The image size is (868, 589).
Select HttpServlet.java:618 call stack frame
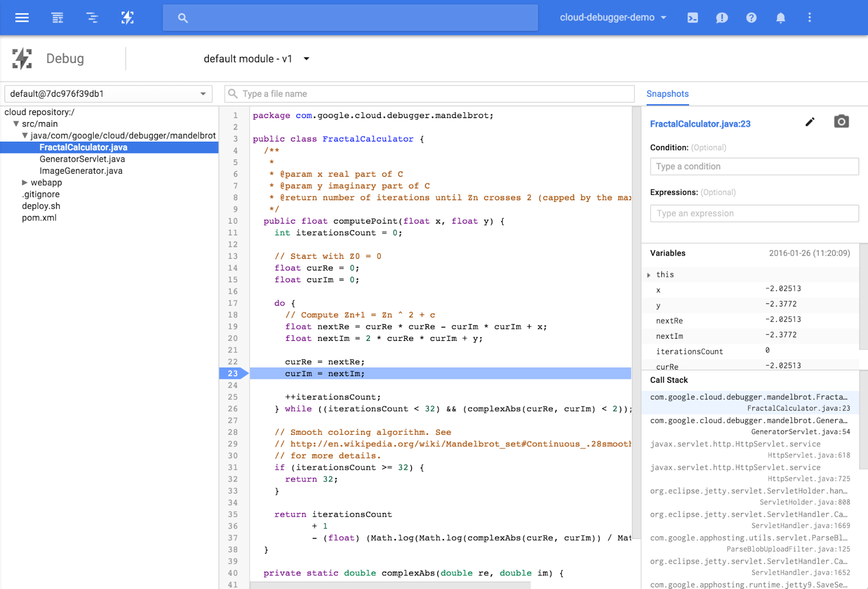click(750, 449)
